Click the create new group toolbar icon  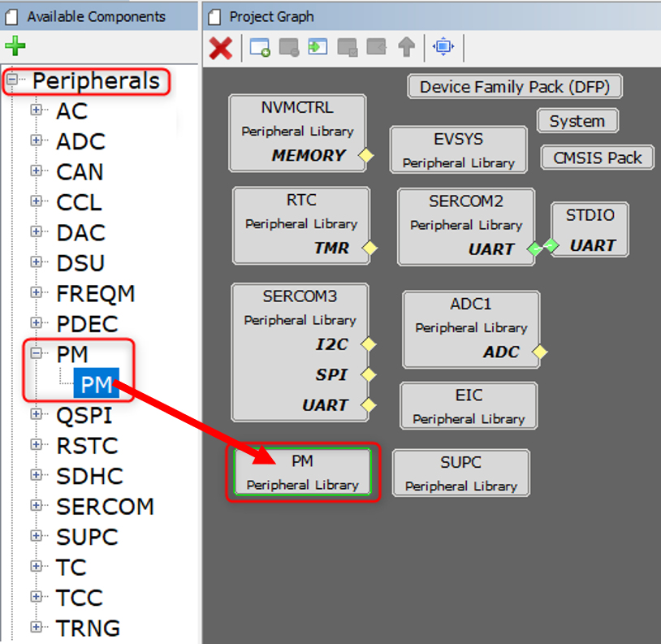pyautogui.click(x=260, y=48)
